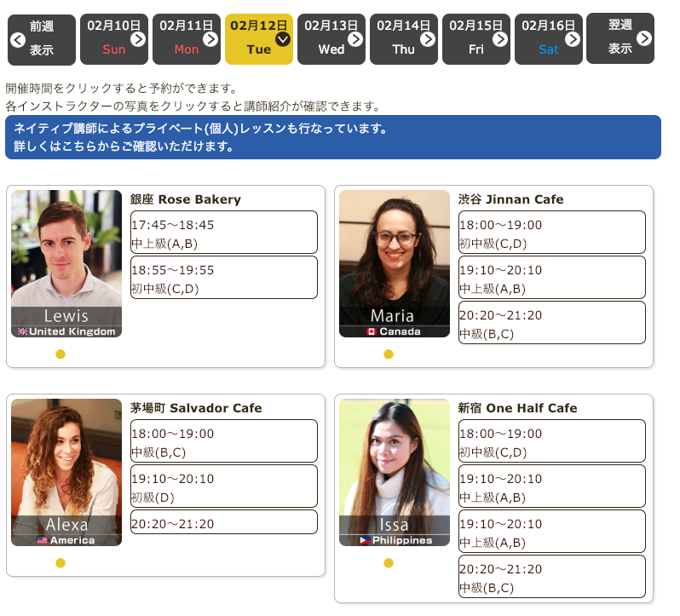Image resolution: width=680 pixels, height=616 pixels.
Task: Click the yellow dot under Alexa's photo
Action: click(x=61, y=563)
